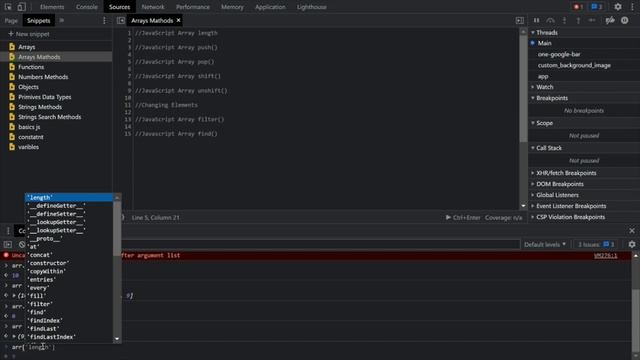Switch to the Network tab
The image size is (640, 360).
[153, 7]
